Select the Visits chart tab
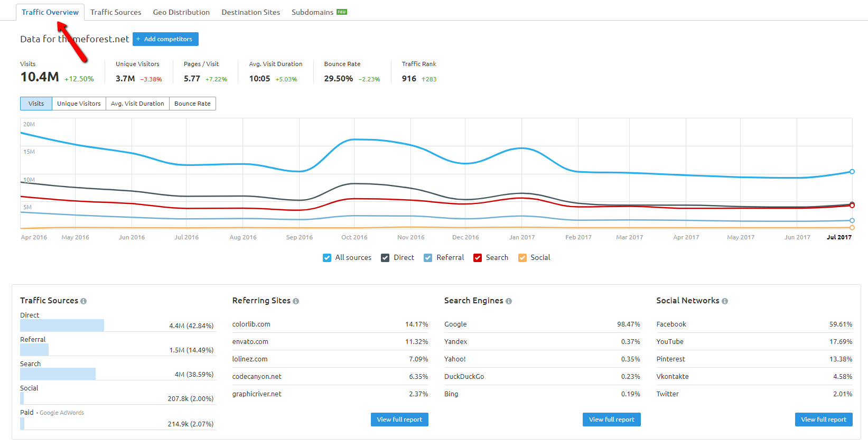 click(x=36, y=104)
